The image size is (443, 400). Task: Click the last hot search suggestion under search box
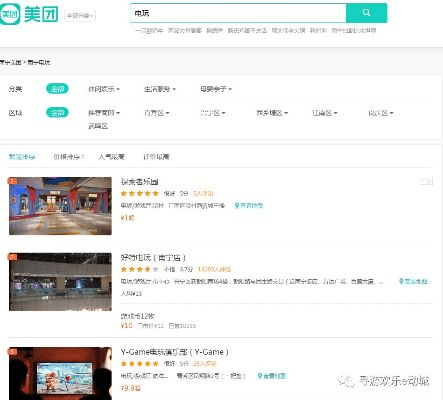(x=354, y=30)
